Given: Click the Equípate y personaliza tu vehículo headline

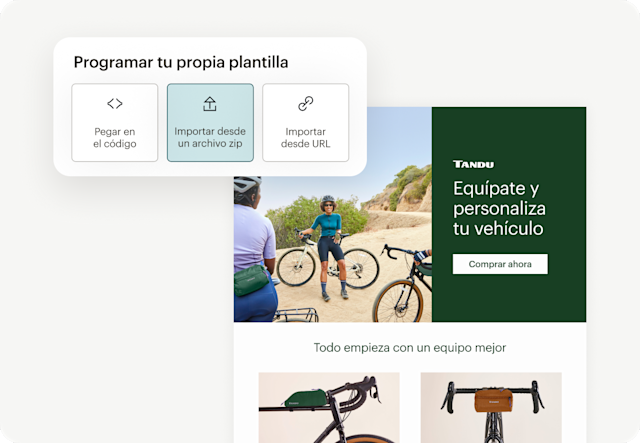Looking at the screenshot, I should pos(499,208).
